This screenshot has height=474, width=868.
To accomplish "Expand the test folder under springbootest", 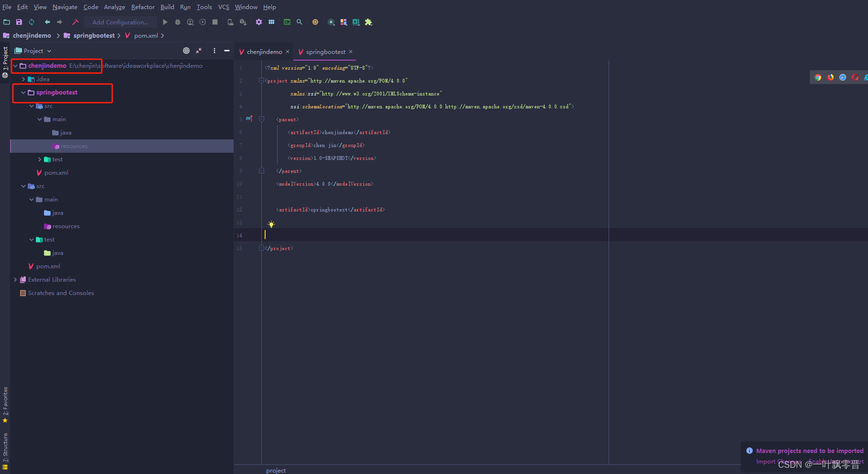I will [40, 159].
